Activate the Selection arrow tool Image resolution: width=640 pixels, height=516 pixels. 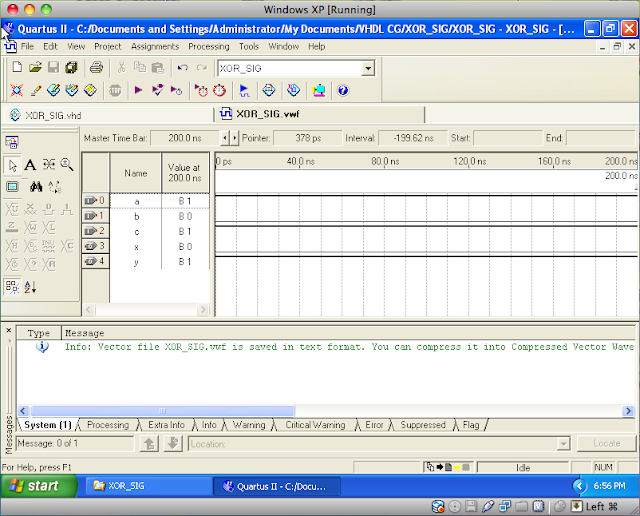coord(12,165)
